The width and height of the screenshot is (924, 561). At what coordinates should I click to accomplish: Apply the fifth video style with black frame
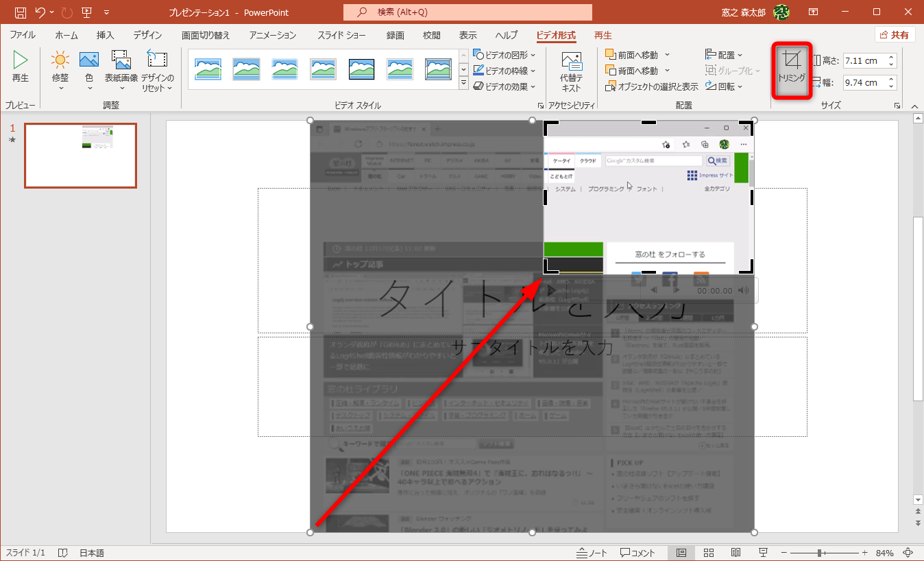click(x=361, y=69)
